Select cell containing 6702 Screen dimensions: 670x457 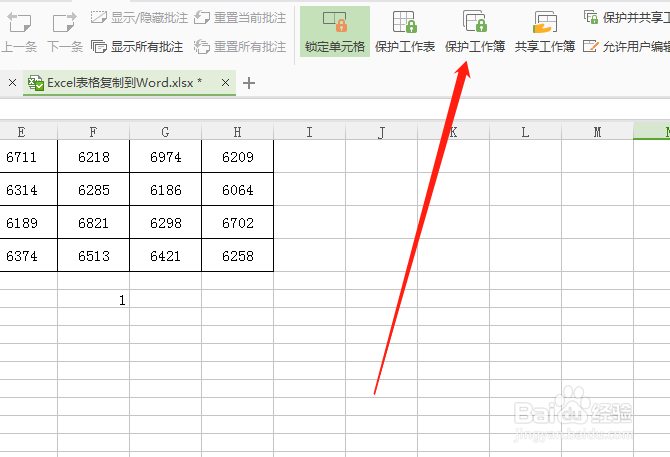point(238,223)
